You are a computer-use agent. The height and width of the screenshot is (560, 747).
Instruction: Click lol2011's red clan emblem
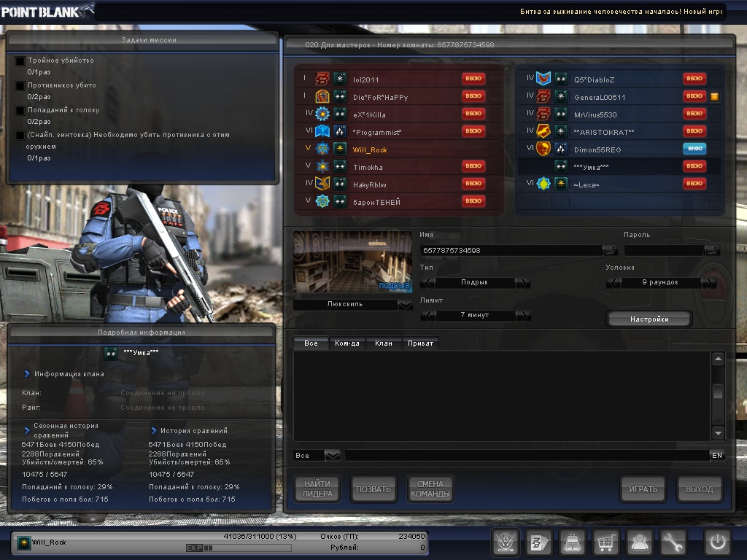(x=322, y=79)
